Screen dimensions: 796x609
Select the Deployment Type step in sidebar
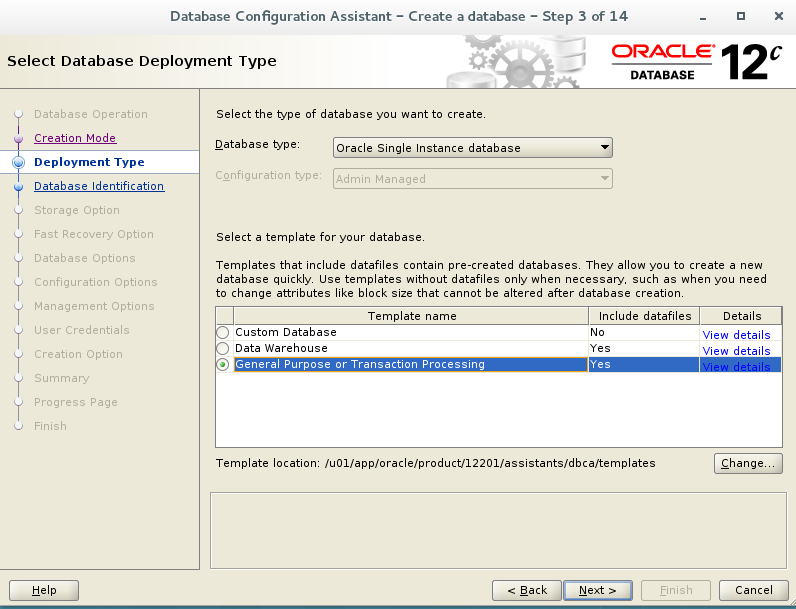click(89, 162)
